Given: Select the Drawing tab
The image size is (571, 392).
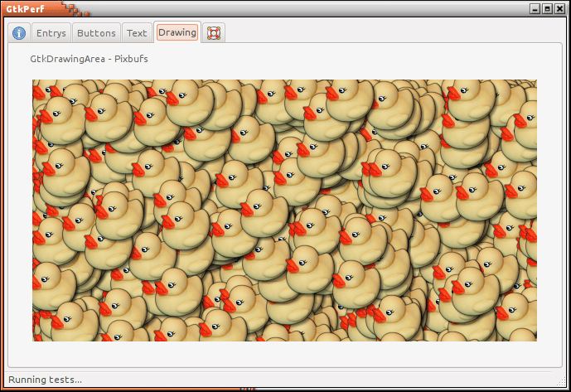Looking at the screenshot, I should pyautogui.click(x=177, y=32).
